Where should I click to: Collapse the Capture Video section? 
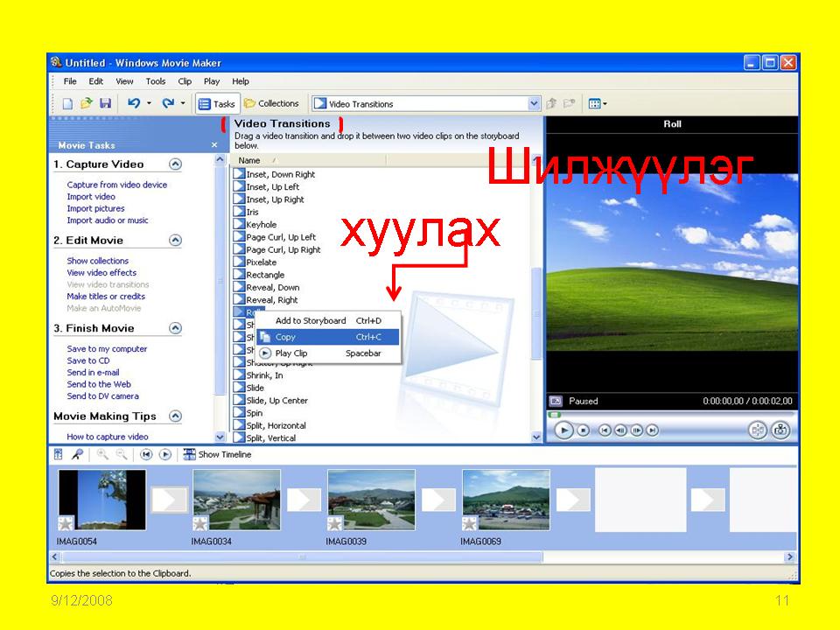coord(175,164)
